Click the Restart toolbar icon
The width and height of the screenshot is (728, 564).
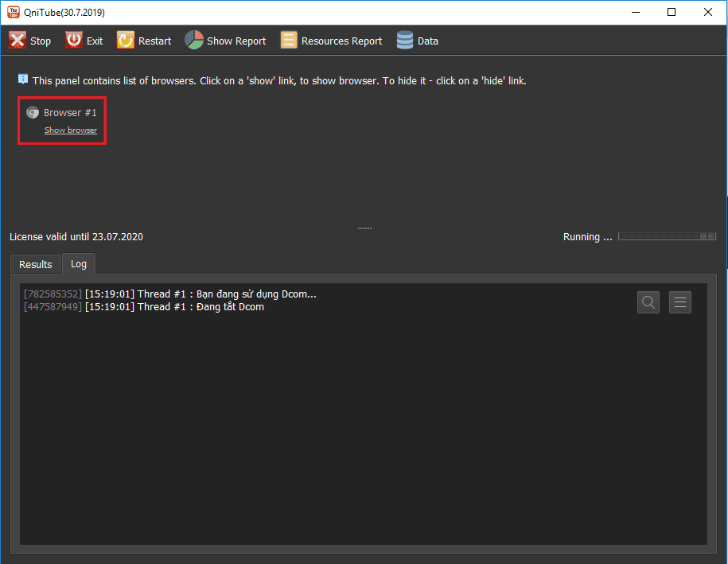(126, 41)
